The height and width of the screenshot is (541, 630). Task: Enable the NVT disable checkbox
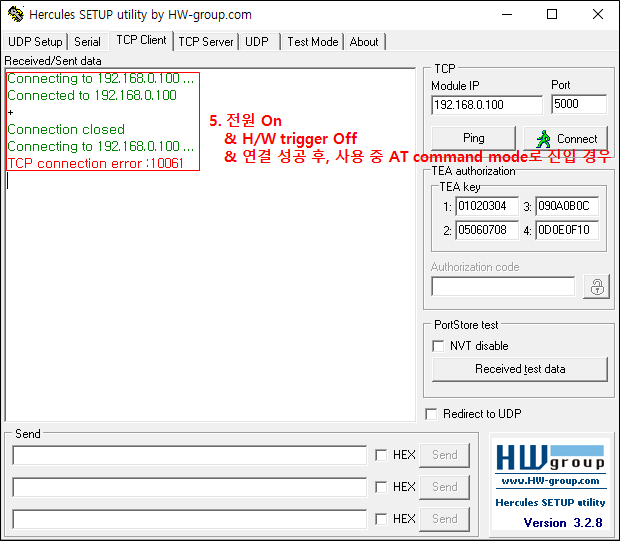pyautogui.click(x=438, y=346)
